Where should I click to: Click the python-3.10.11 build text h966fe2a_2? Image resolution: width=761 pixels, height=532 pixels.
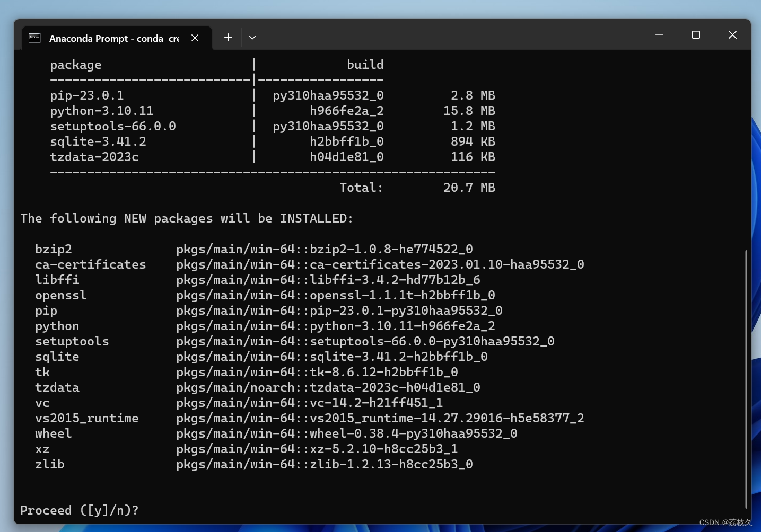[x=346, y=111]
